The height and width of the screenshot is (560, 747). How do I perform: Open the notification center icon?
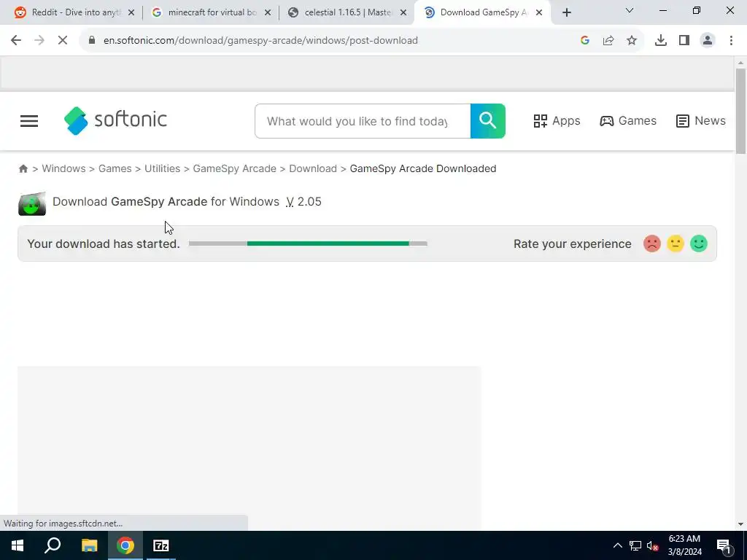click(x=723, y=545)
